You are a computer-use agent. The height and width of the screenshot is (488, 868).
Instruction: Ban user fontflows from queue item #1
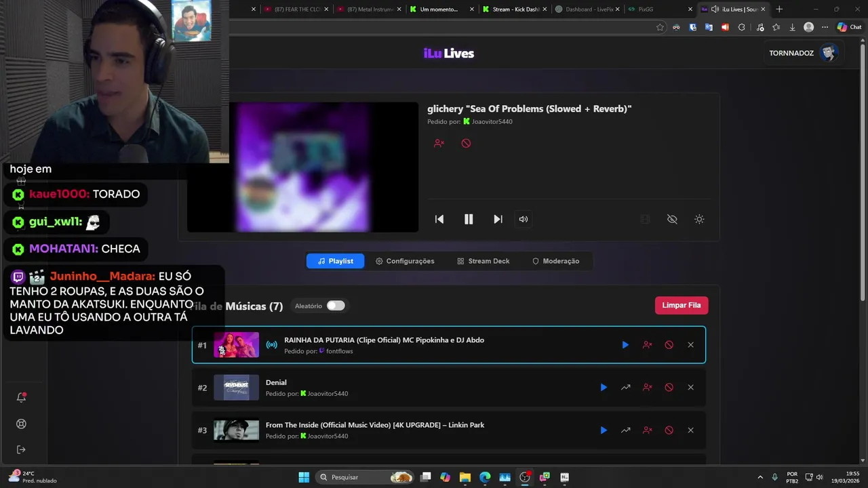(647, 345)
